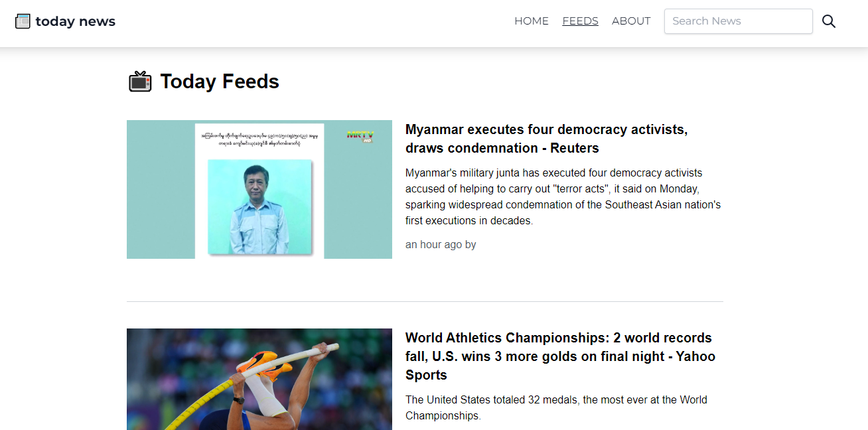
Task: Click the today news site title
Action: pyautogui.click(x=76, y=21)
